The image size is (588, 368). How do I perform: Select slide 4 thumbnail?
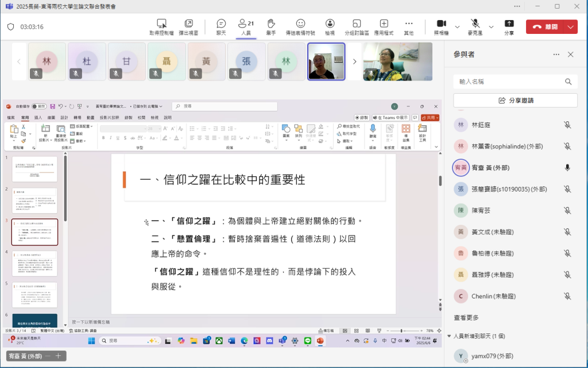point(35,263)
